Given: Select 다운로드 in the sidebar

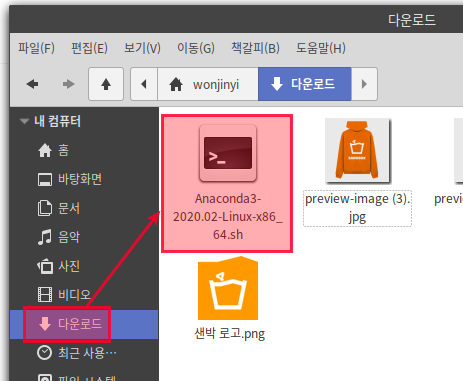Looking at the screenshot, I should point(84,324).
